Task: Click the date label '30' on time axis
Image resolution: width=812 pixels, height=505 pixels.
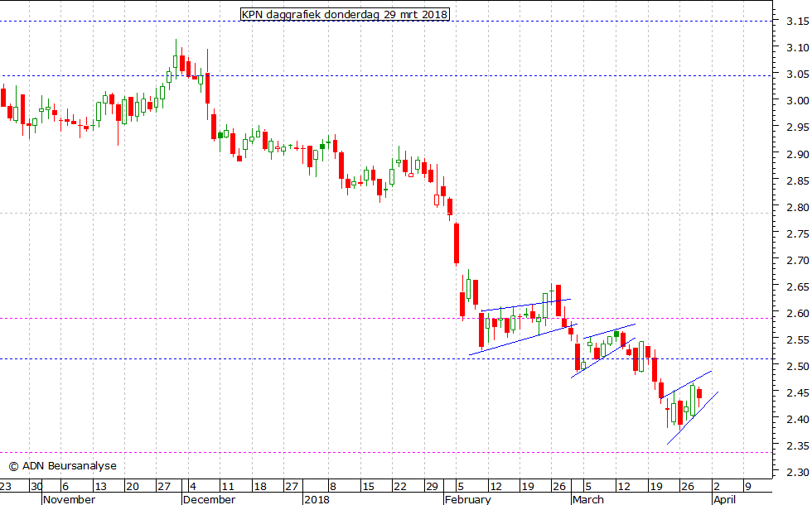Action: tap(36, 487)
